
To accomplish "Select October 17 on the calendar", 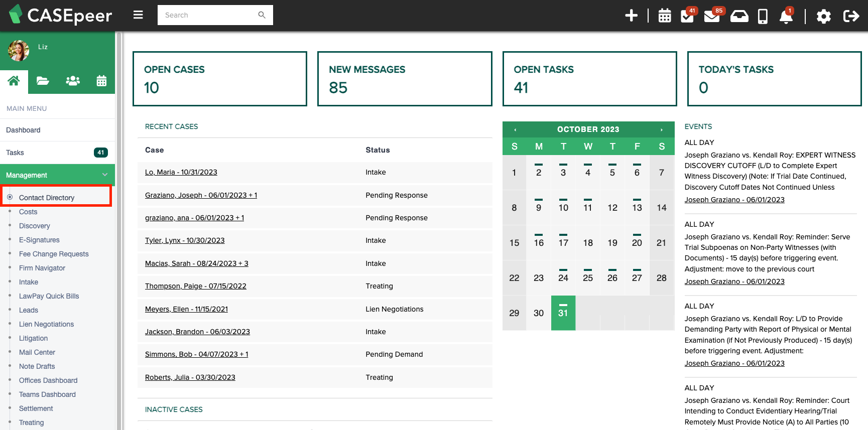I will pos(563,242).
